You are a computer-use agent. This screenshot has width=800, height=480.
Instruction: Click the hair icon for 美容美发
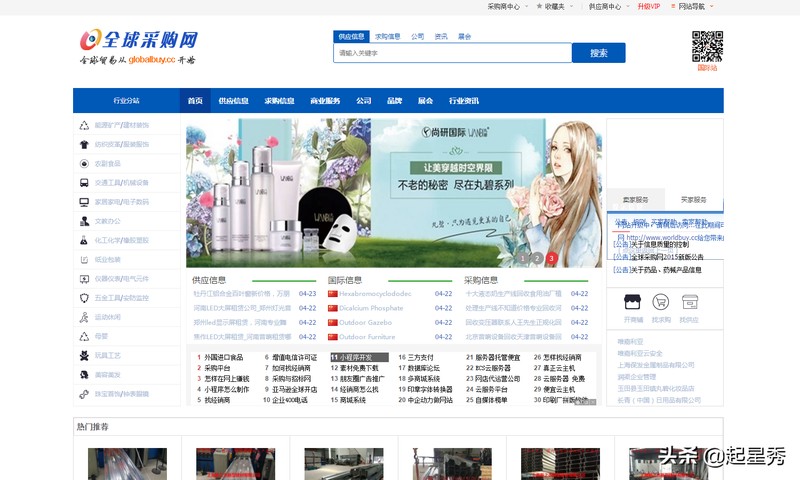84,375
